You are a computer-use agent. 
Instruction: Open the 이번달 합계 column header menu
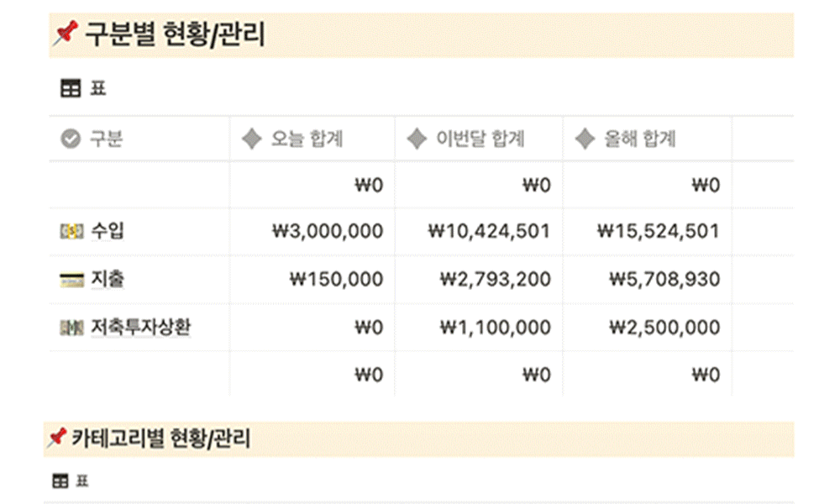click(x=479, y=139)
